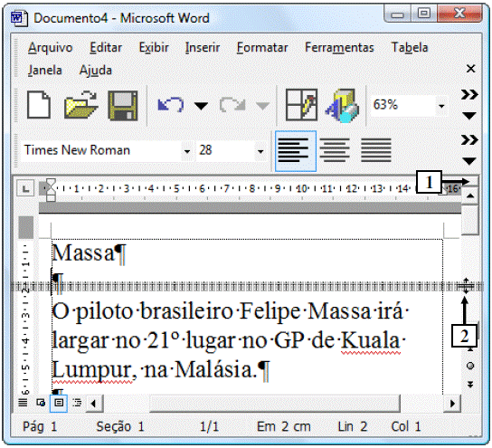Switch to Web Layout view
Viewport: 492px width, 448px height.
coord(41,403)
